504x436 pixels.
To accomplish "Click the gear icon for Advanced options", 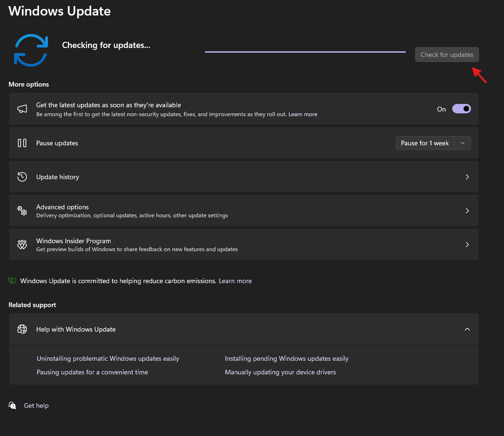I will 22,210.
